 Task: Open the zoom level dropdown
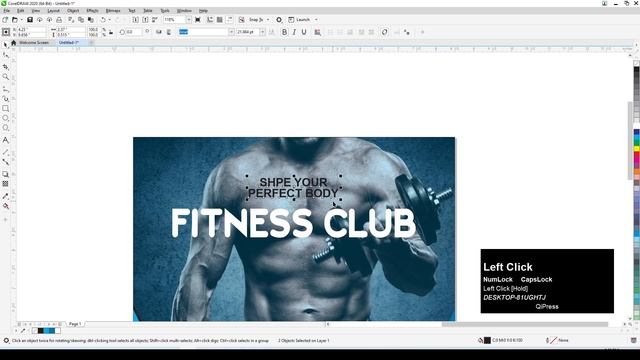189,20
